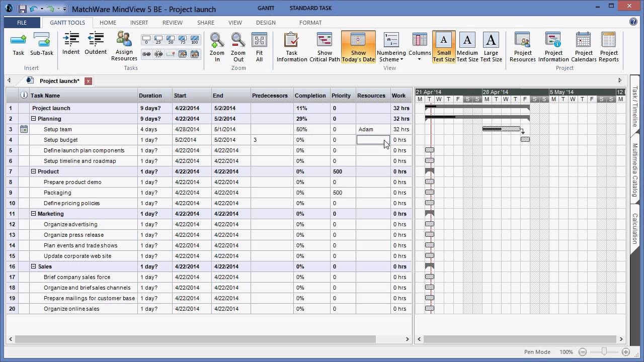Indent the selected task

tap(71, 43)
